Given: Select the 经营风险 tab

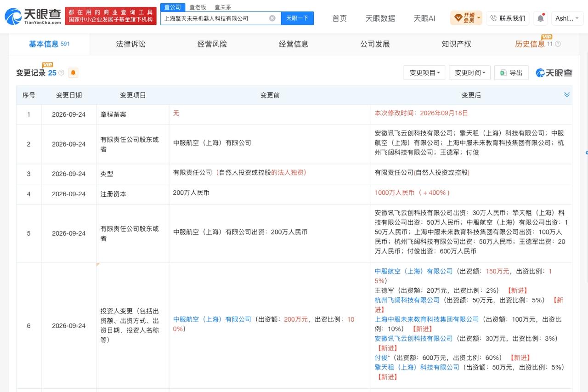Looking at the screenshot, I should [x=212, y=44].
